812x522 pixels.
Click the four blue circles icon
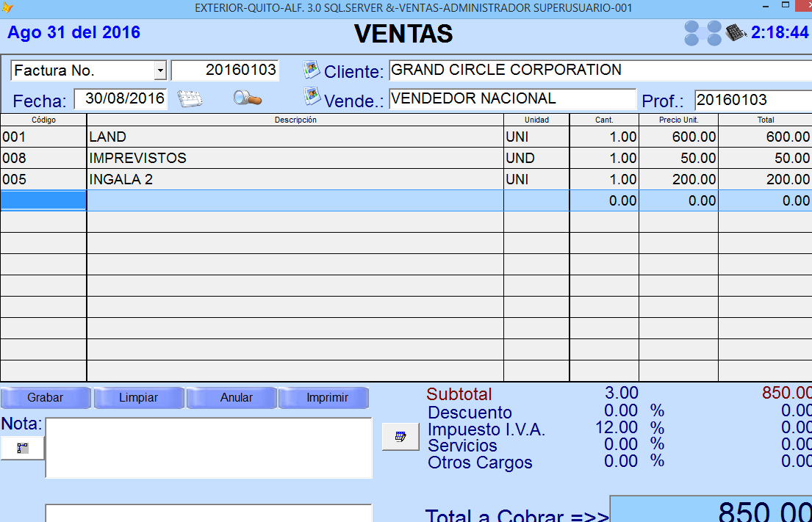[703, 33]
